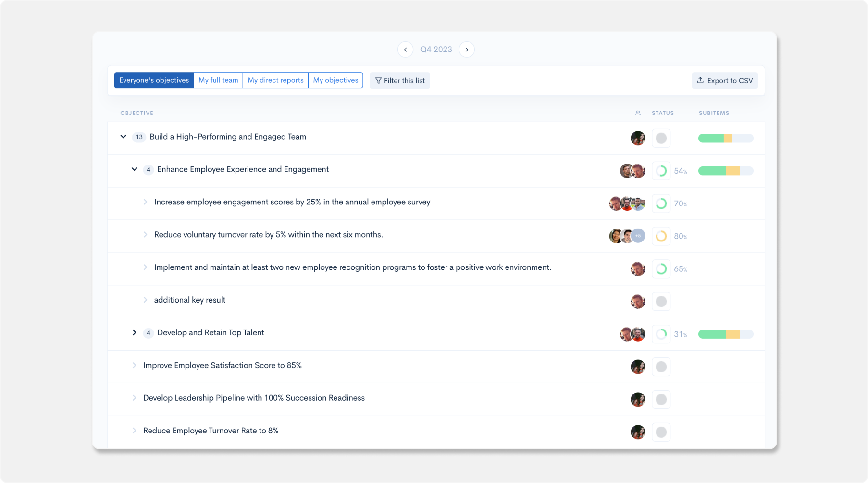The image size is (868, 483).
Task: Click the subitems progress bar for Develop and Retain Top Talent
Action: [726, 334]
